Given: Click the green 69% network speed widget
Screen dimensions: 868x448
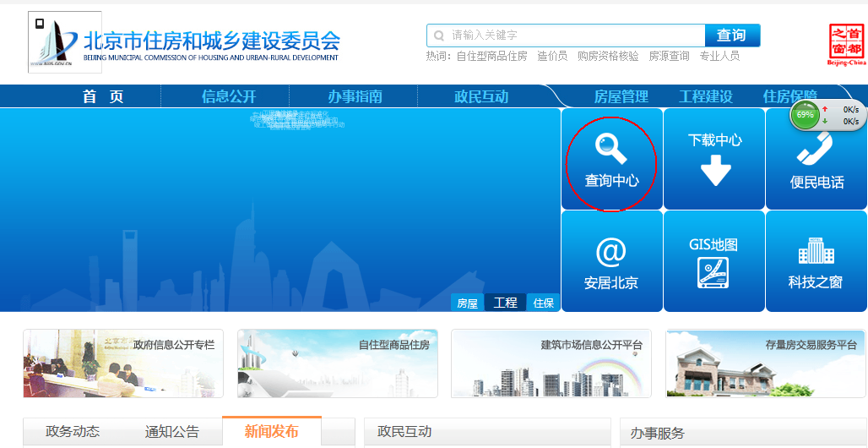Looking at the screenshot, I should coord(828,115).
